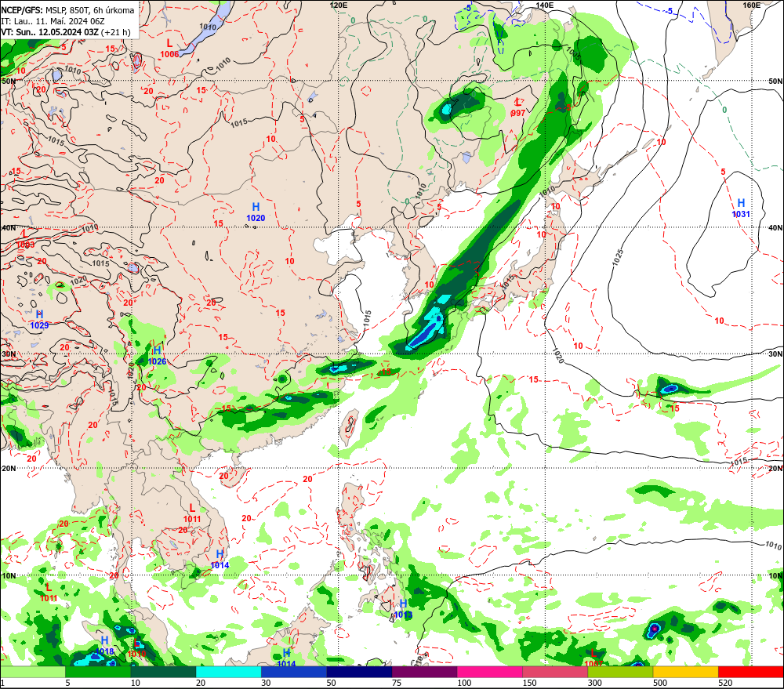The height and width of the screenshot is (689, 784).
Task: Select the green 5–10 legend swatch
Action: [x=98, y=672]
